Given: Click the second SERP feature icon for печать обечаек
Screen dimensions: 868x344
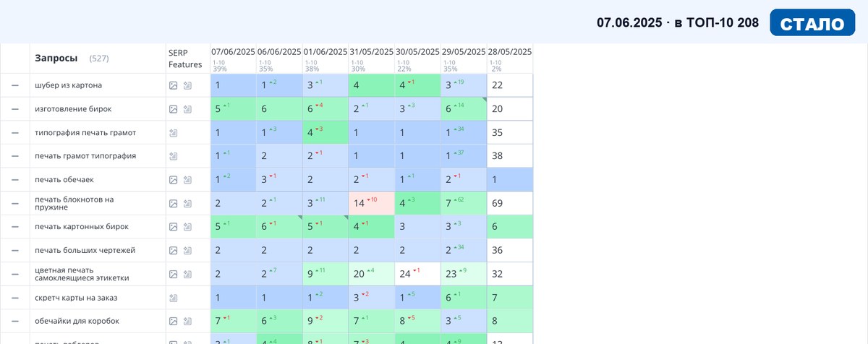Looking at the screenshot, I should 187,180.
